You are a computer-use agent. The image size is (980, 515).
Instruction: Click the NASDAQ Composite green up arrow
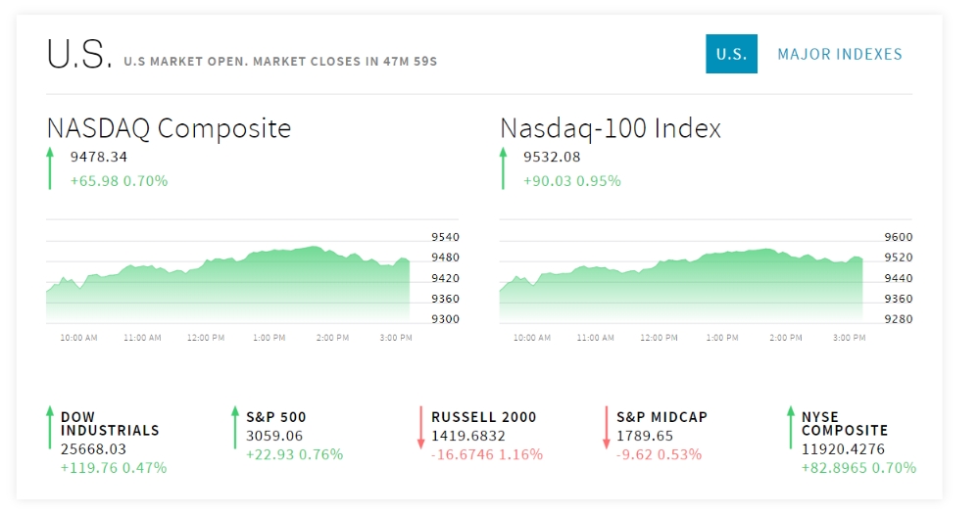(x=50, y=167)
